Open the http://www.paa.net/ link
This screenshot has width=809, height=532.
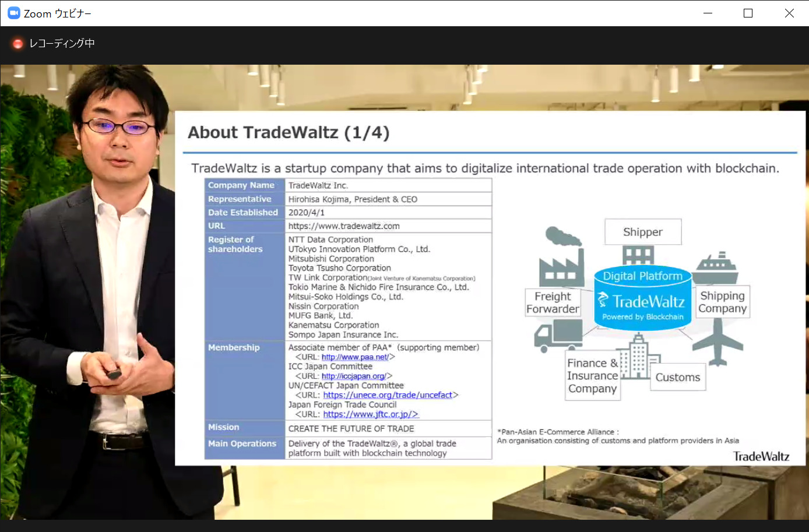pyautogui.click(x=355, y=357)
